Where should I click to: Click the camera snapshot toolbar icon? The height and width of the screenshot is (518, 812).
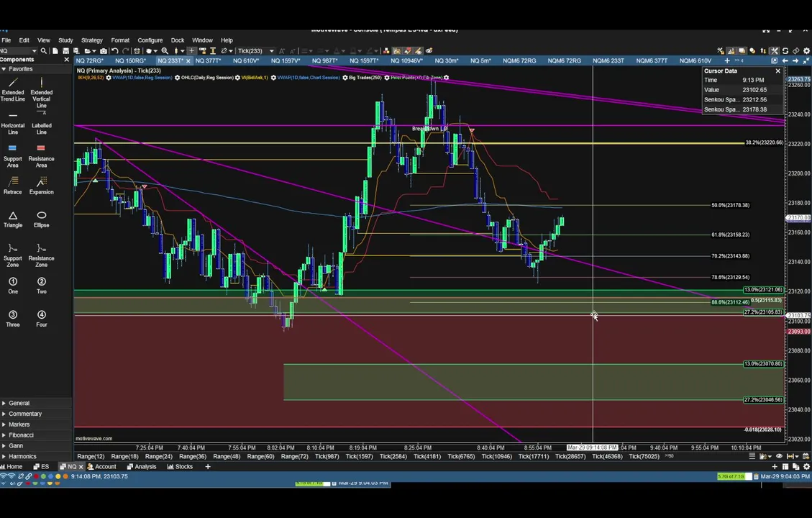[x=104, y=51]
